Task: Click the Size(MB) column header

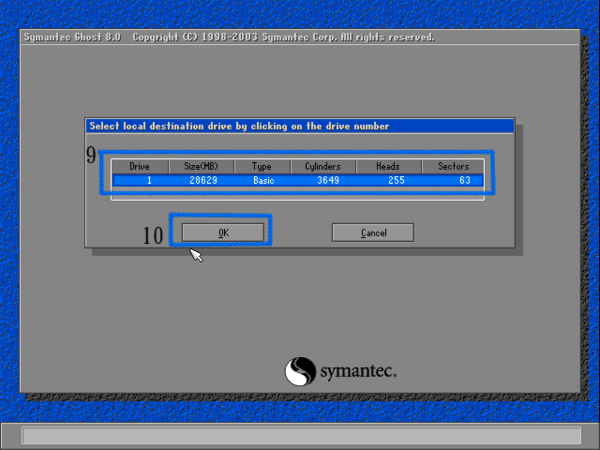Action: point(201,166)
